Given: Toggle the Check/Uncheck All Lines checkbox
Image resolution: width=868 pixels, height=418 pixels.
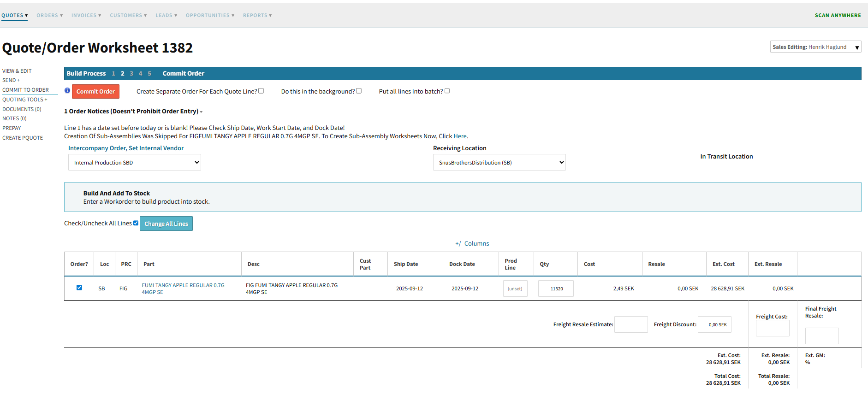Looking at the screenshot, I should point(136,223).
